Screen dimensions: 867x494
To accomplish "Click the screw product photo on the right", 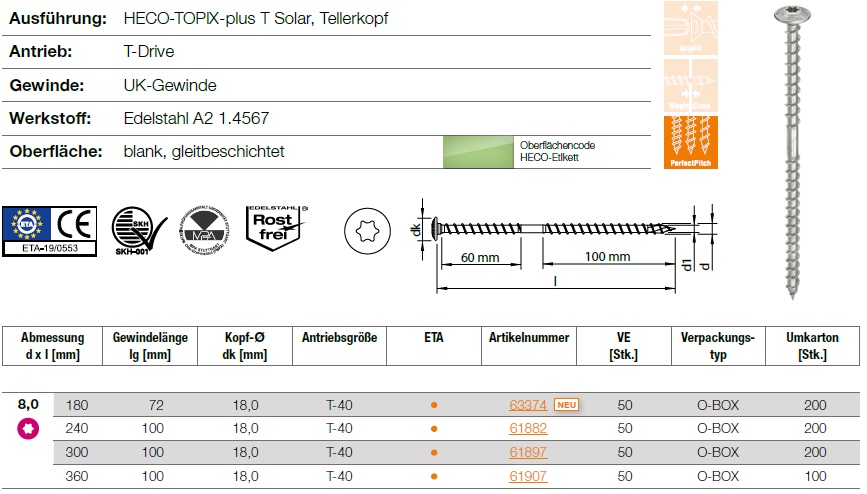I will tap(793, 151).
